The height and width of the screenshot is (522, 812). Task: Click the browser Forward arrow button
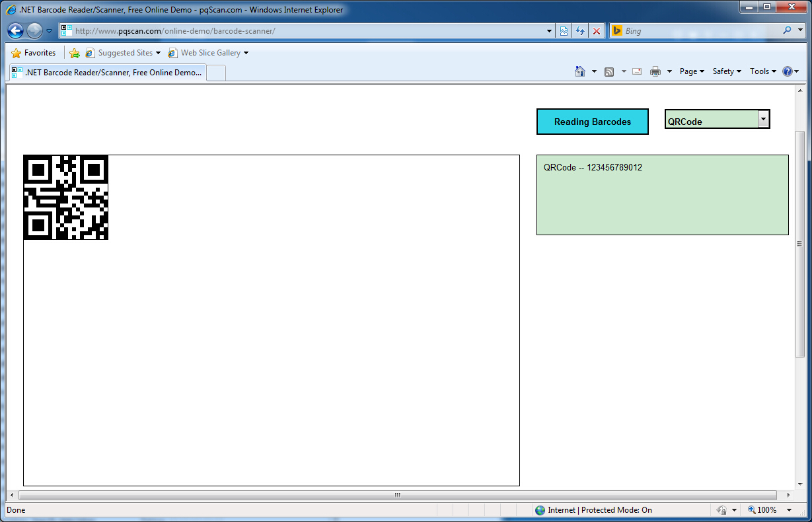coord(34,30)
